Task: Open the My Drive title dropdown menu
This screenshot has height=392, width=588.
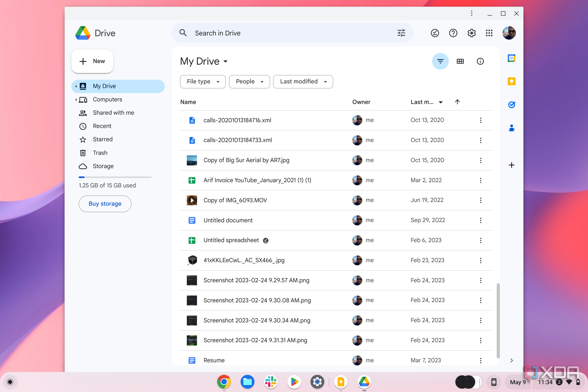Action: click(226, 62)
